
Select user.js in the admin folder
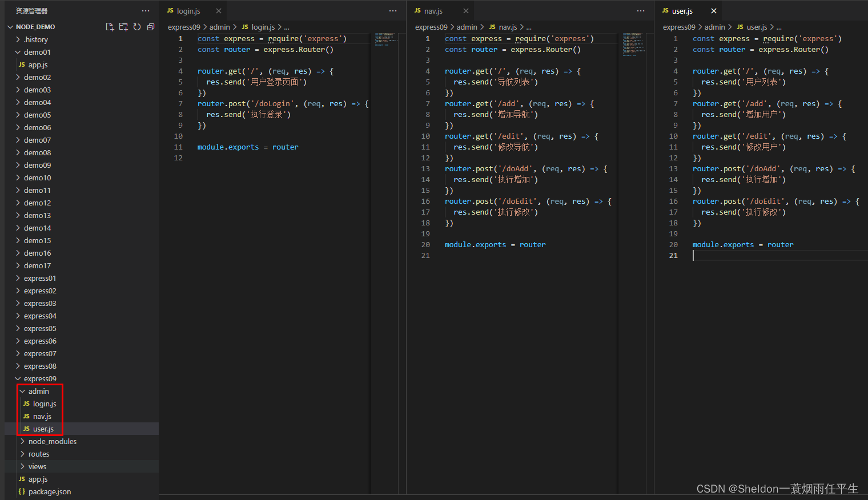coord(82,429)
